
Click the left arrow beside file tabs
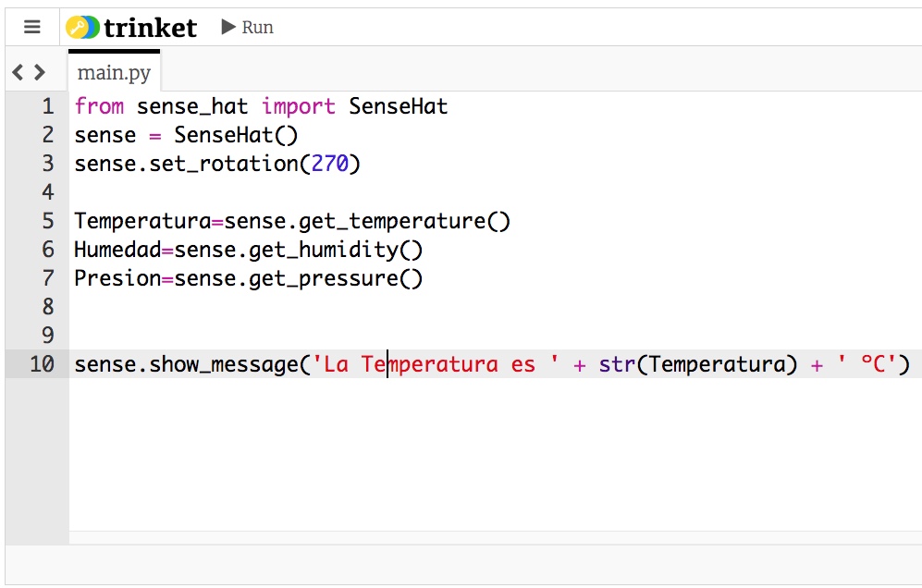(x=18, y=72)
